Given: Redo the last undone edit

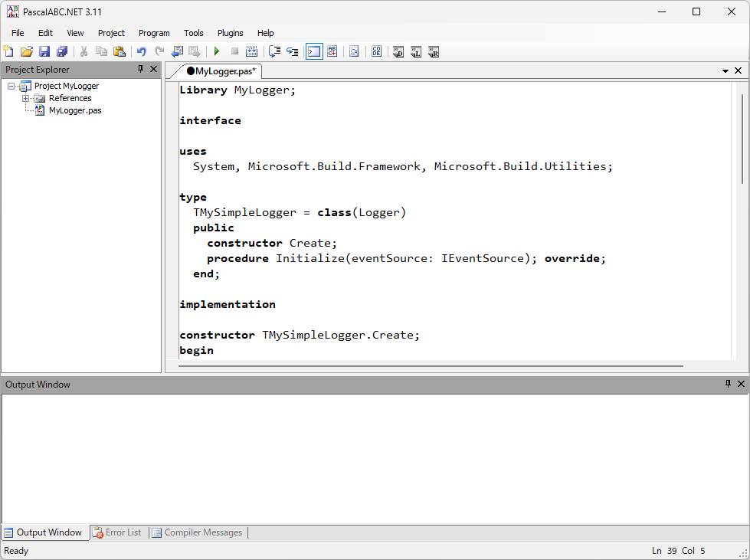Looking at the screenshot, I should (159, 51).
